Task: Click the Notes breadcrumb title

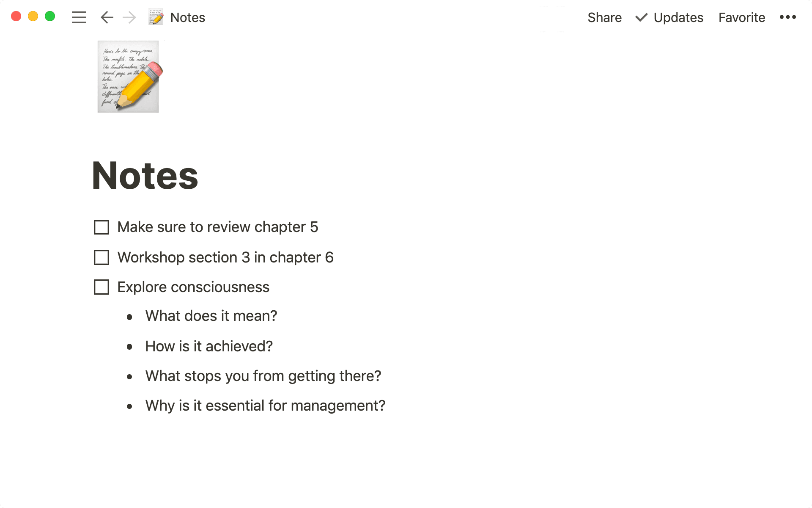Action: pyautogui.click(x=187, y=17)
